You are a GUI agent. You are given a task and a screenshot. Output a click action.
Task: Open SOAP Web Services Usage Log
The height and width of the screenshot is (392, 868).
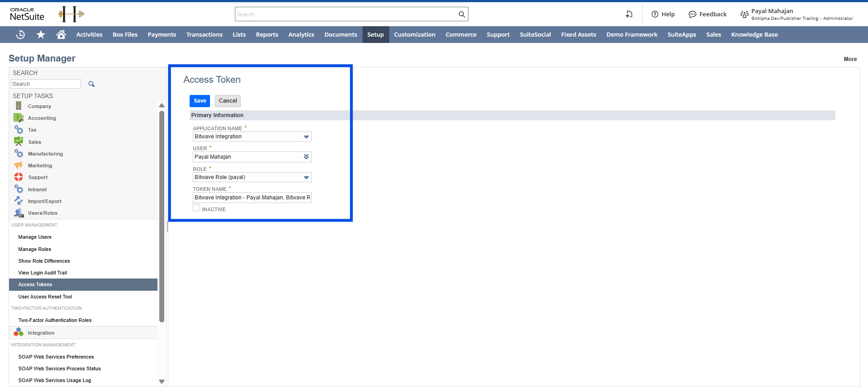pos(55,380)
